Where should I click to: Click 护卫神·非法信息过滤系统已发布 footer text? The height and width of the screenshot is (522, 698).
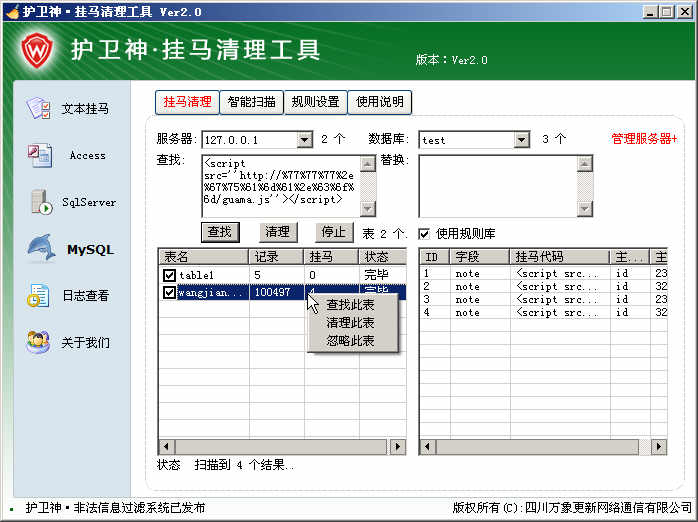[115, 508]
